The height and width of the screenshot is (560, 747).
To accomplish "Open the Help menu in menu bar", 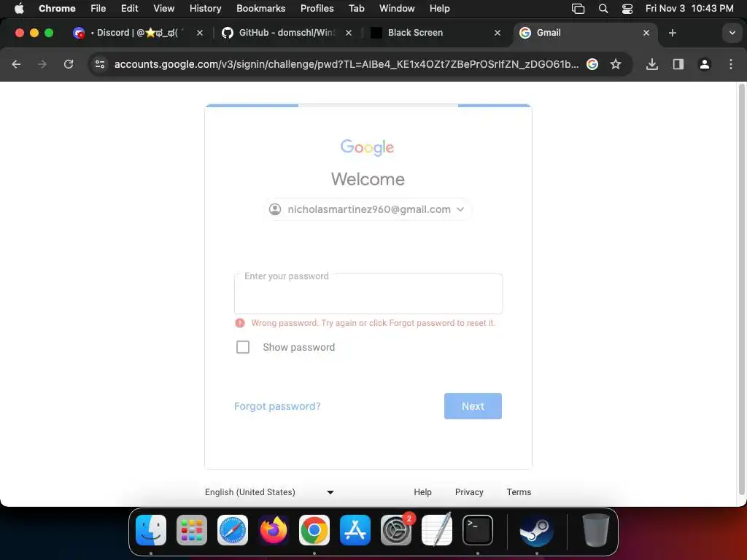I will pos(439,8).
